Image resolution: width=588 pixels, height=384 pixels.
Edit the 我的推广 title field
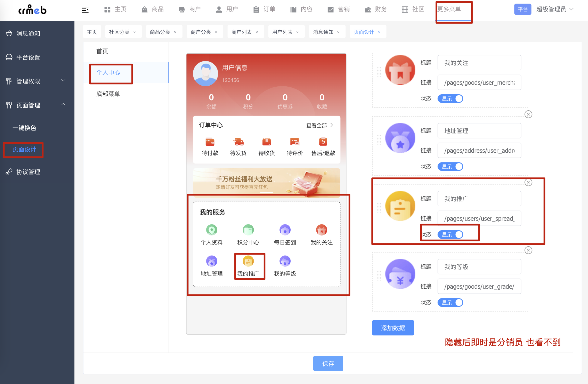click(479, 198)
